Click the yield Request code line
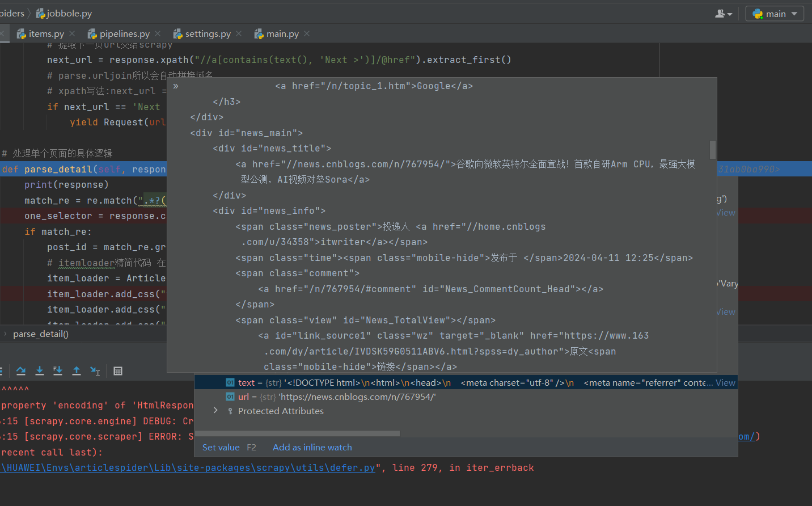This screenshot has height=506, width=812. [x=118, y=123]
